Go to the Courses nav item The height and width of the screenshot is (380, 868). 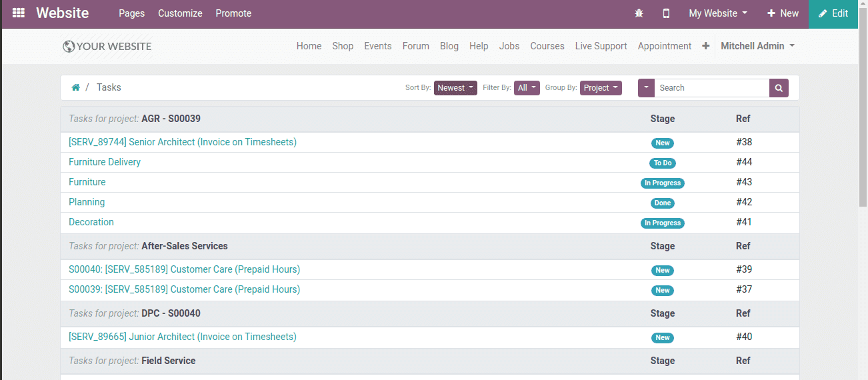click(547, 46)
